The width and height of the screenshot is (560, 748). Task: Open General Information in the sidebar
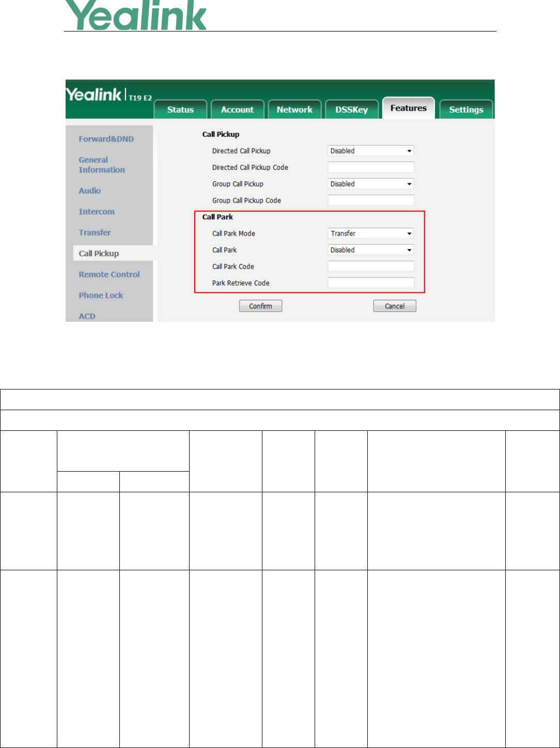tap(102, 165)
